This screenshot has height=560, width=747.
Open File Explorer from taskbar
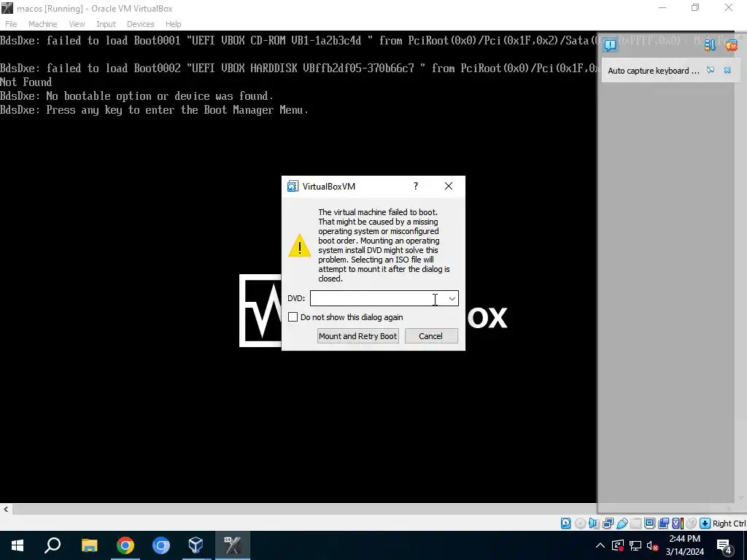click(89, 545)
